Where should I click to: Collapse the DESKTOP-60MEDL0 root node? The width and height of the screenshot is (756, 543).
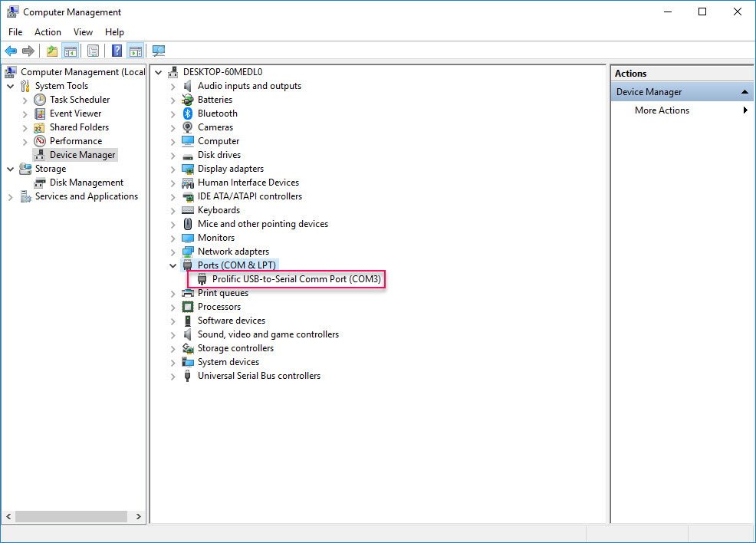pos(158,72)
